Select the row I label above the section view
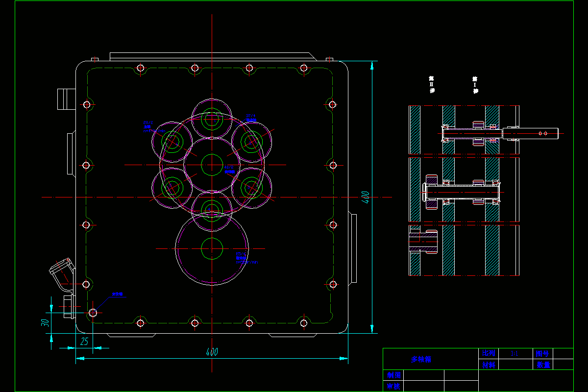Screen dimensions: 588x392 pyautogui.click(x=475, y=85)
